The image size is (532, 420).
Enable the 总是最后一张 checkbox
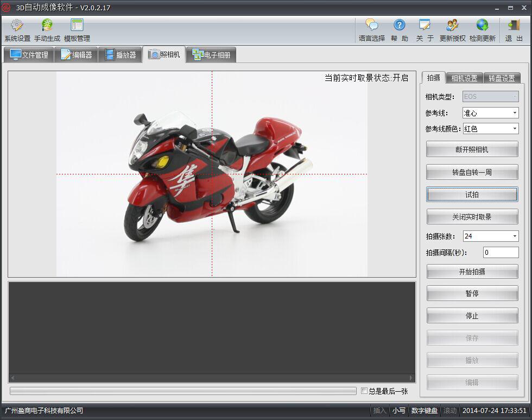(x=364, y=391)
